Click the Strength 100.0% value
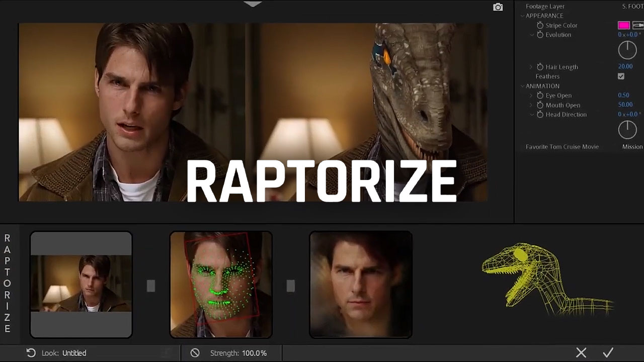Screen dimensions: 644x362 254,353
